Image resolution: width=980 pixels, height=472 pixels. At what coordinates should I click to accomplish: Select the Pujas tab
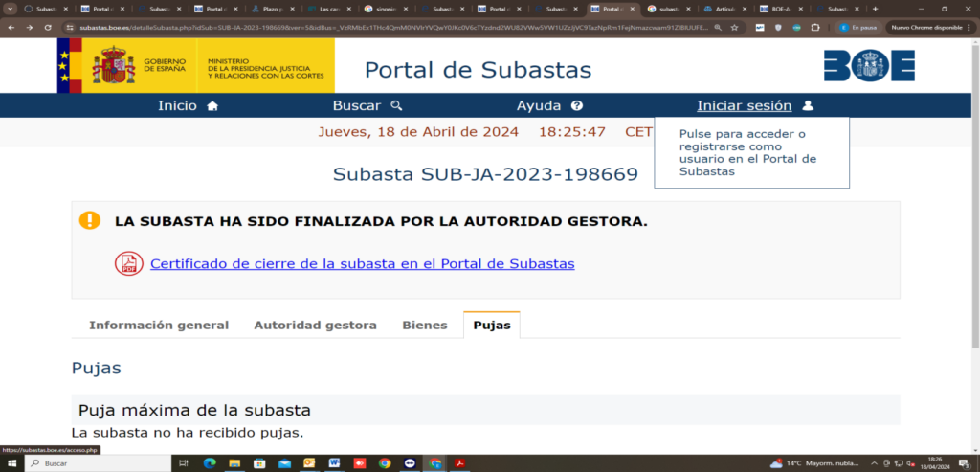[492, 326]
